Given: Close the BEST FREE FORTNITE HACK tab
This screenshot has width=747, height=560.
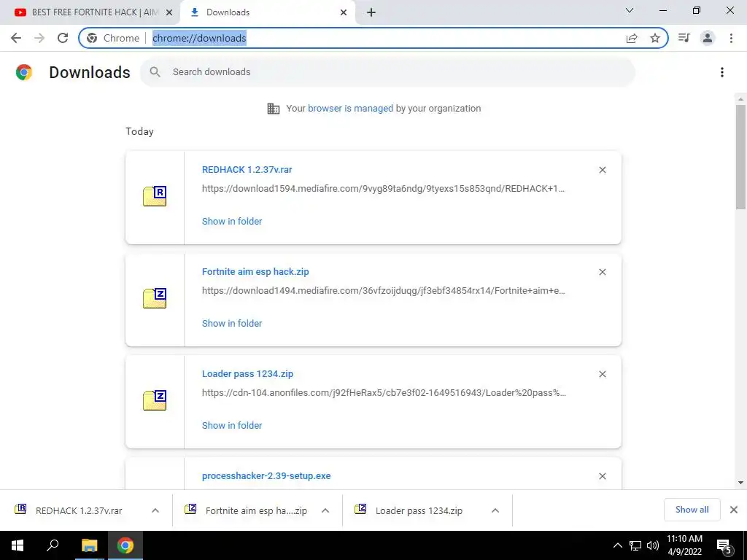Looking at the screenshot, I should coord(169,12).
